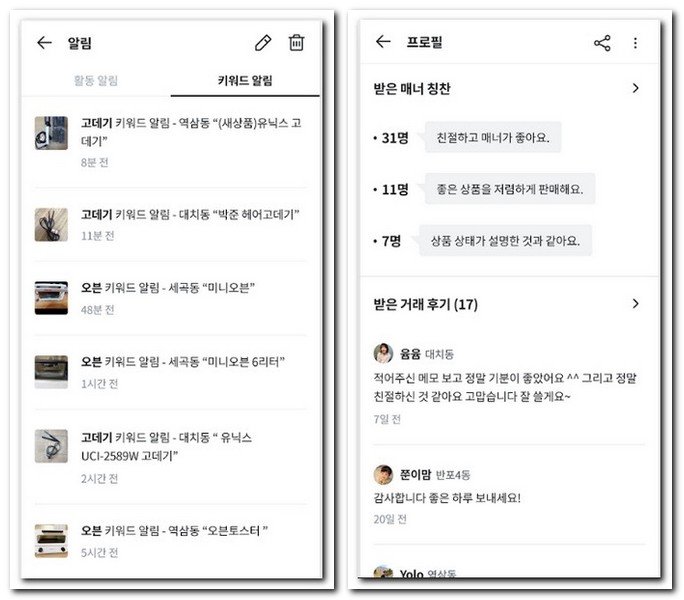Tap thumbnail of 오븐토스터 notification
Image resolution: width=684 pixels, height=600 pixels.
[x=51, y=541]
